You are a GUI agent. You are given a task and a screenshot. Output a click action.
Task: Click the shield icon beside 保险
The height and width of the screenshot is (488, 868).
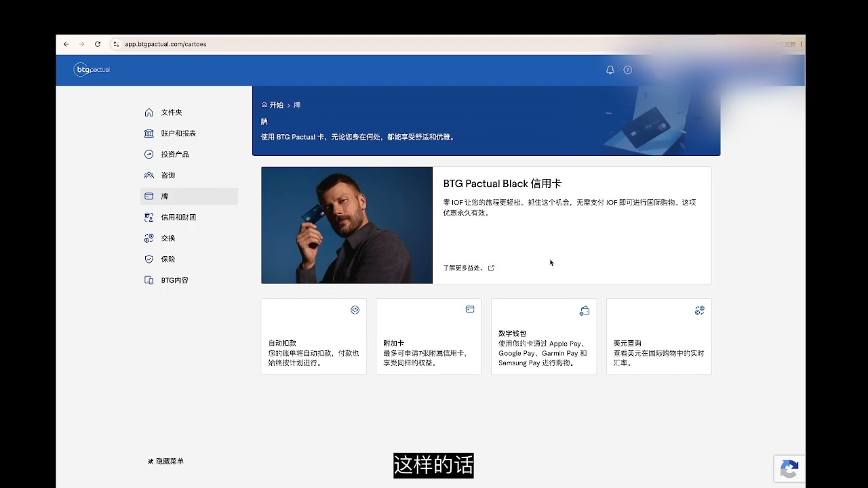tap(149, 260)
